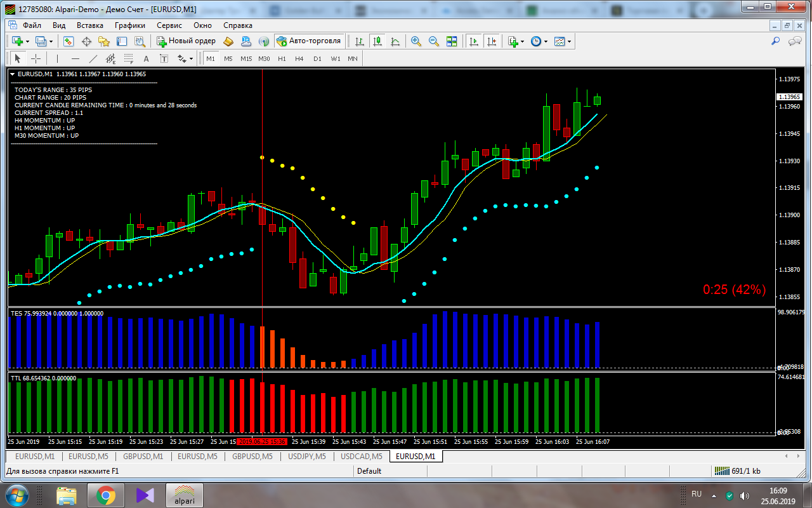Switch chart to candlestick mode

[377, 41]
